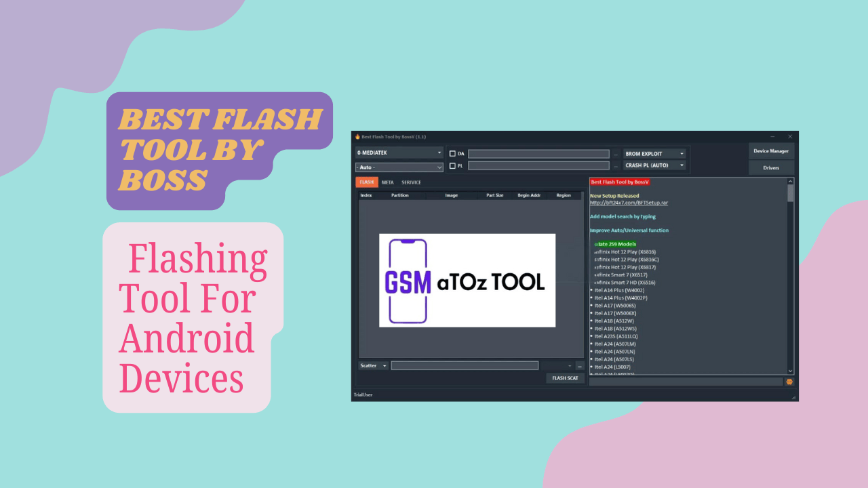Click the scatter file path input field
Screen dimensions: 868x488
[x=465, y=365]
